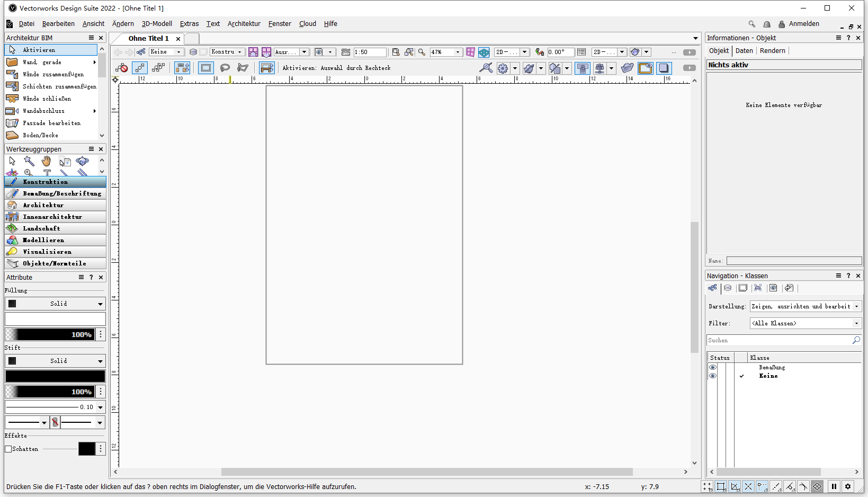
Task: Select the Boden/Decke tool
Action: pyautogui.click(x=51, y=135)
